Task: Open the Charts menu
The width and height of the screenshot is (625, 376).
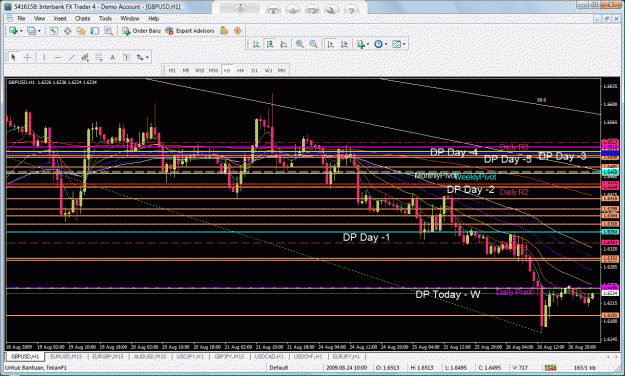Action: [82, 18]
